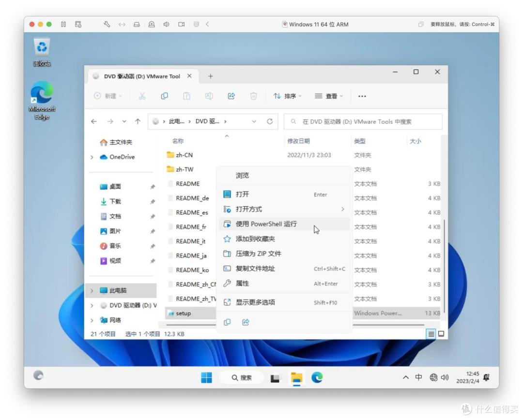Go back with the left arrow
Image resolution: width=523 pixels, height=420 pixels.
click(x=94, y=121)
